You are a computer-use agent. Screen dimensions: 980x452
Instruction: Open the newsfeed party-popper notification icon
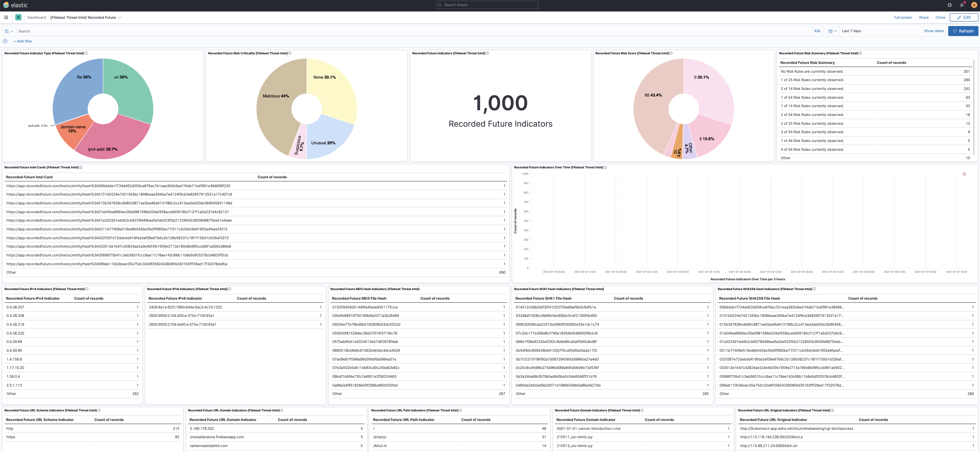[961, 5]
